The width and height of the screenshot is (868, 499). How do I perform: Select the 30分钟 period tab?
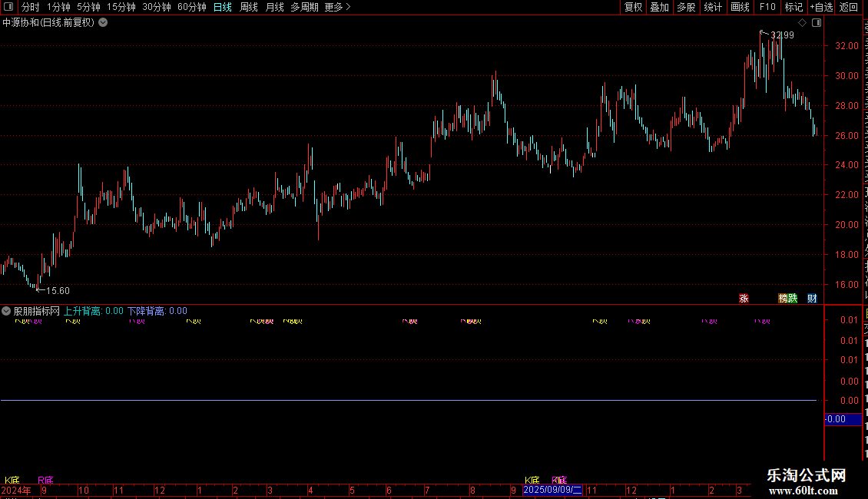(x=157, y=7)
